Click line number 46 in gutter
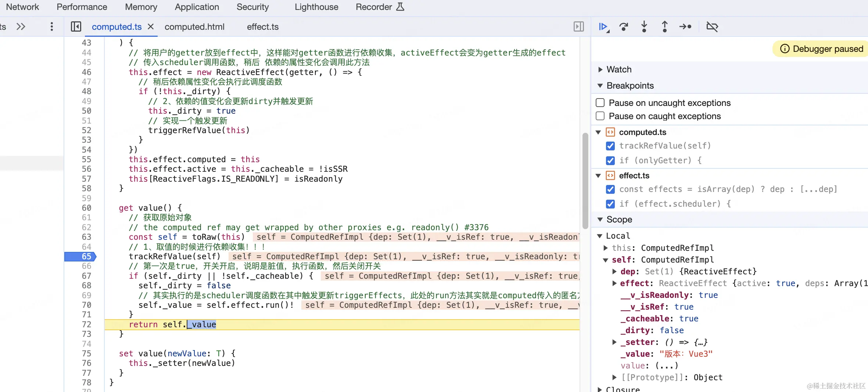The width and height of the screenshot is (868, 392). coord(86,72)
